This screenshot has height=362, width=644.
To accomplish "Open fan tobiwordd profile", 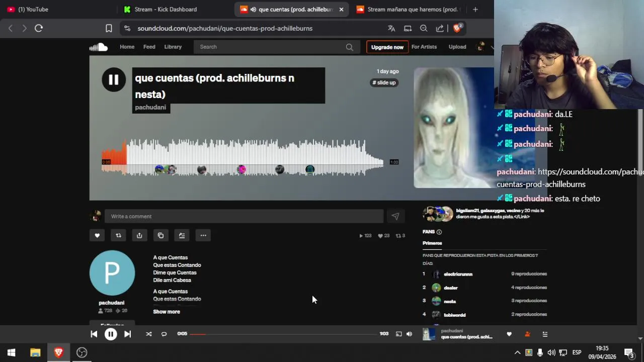I will [455, 315].
